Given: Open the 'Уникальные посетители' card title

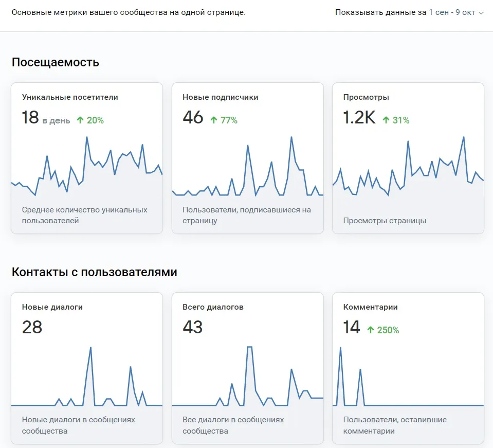Looking at the screenshot, I should pos(70,97).
